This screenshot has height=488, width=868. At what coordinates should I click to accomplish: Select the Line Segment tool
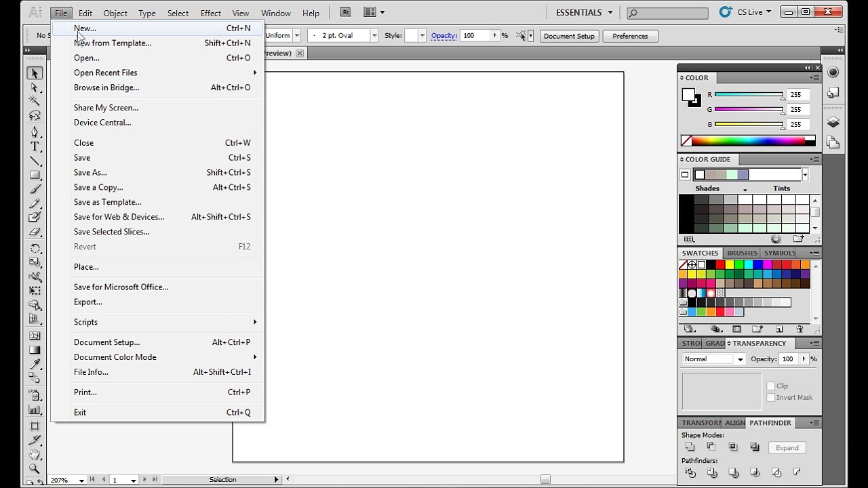[x=35, y=161]
